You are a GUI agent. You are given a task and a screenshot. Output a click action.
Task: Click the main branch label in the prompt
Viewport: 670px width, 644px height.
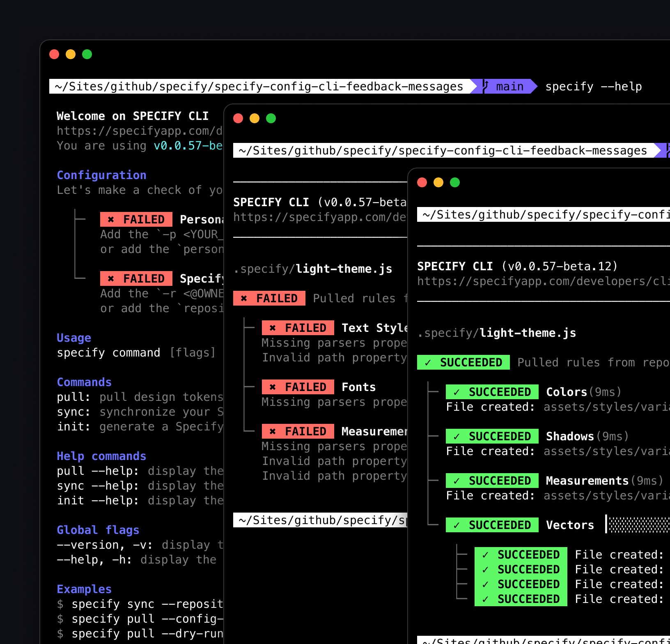pos(510,87)
